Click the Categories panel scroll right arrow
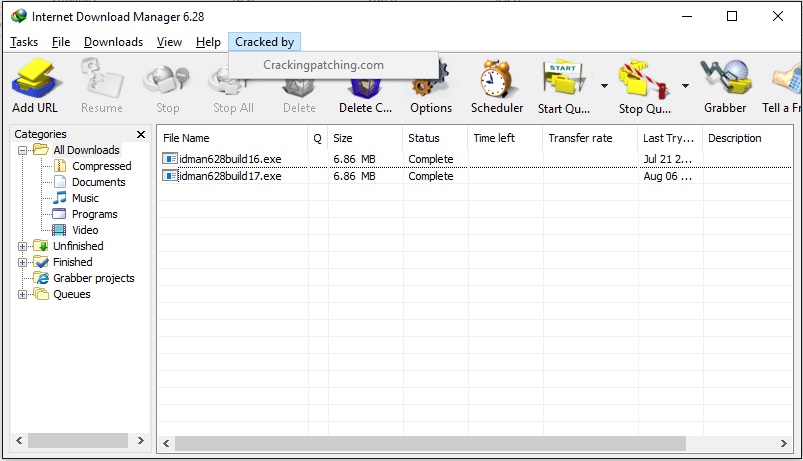 (140, 441)
